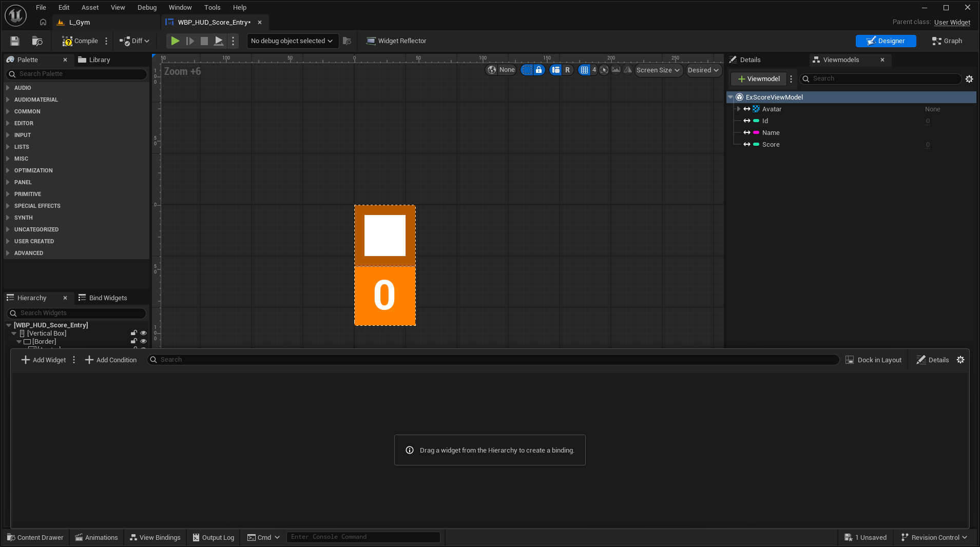Click the Save asset icon

pos(15,41)
